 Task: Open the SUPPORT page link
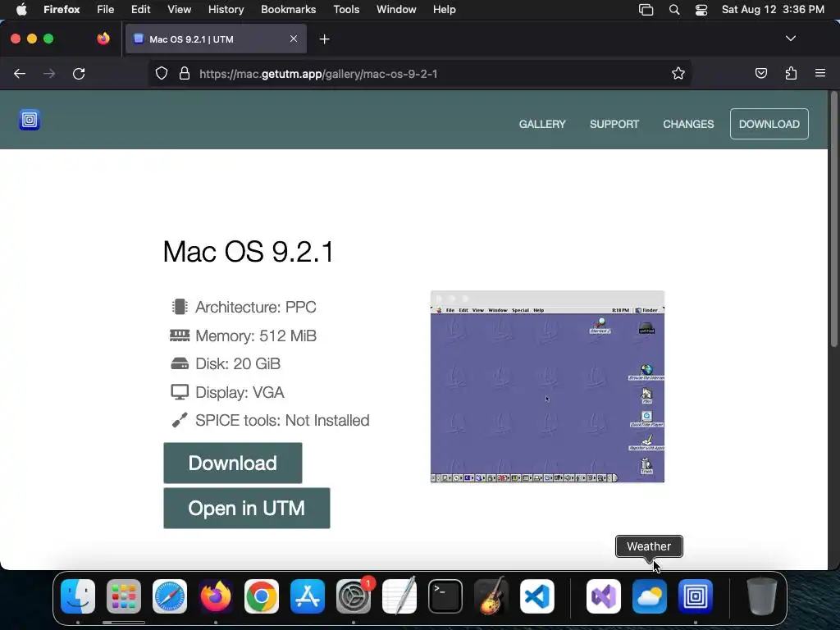tap(614, 125)
